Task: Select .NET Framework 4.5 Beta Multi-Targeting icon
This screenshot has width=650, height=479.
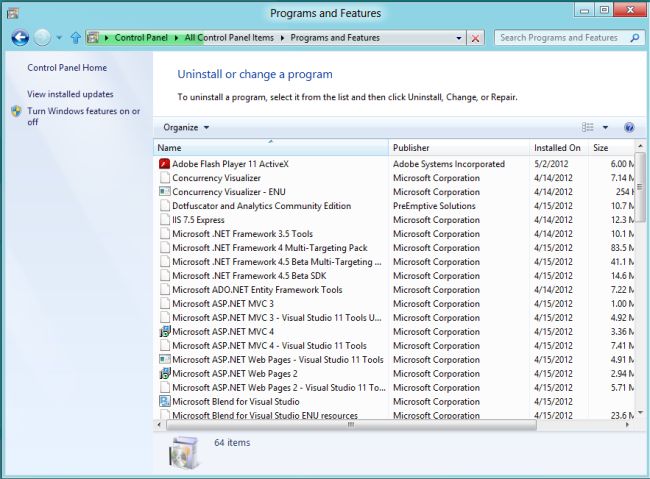Action: pos(165,262)
